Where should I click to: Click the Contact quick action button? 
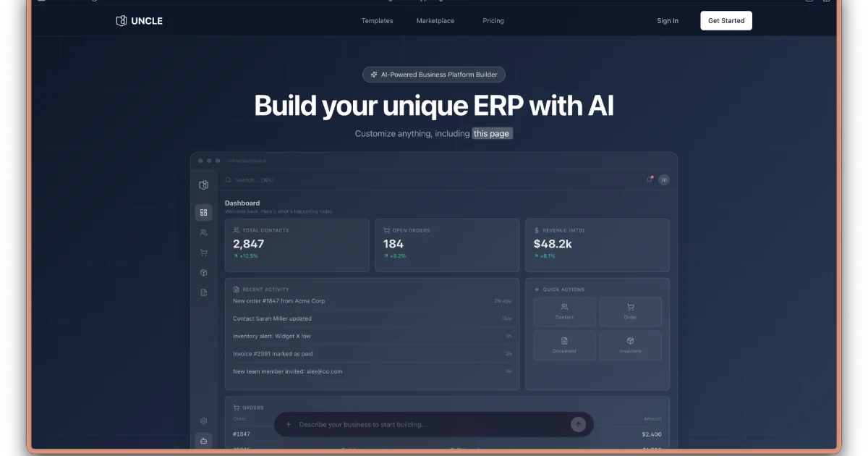pyautogui.click(x=564, y=312)
